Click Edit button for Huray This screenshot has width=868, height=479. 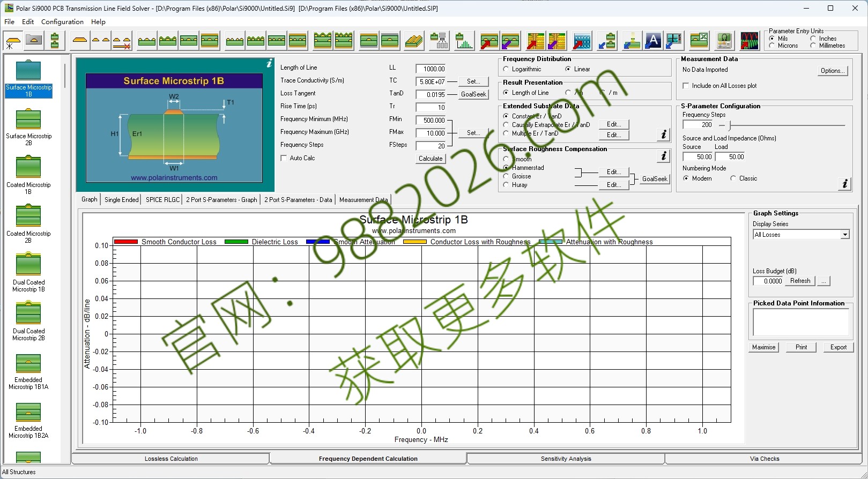coord(614,185)
